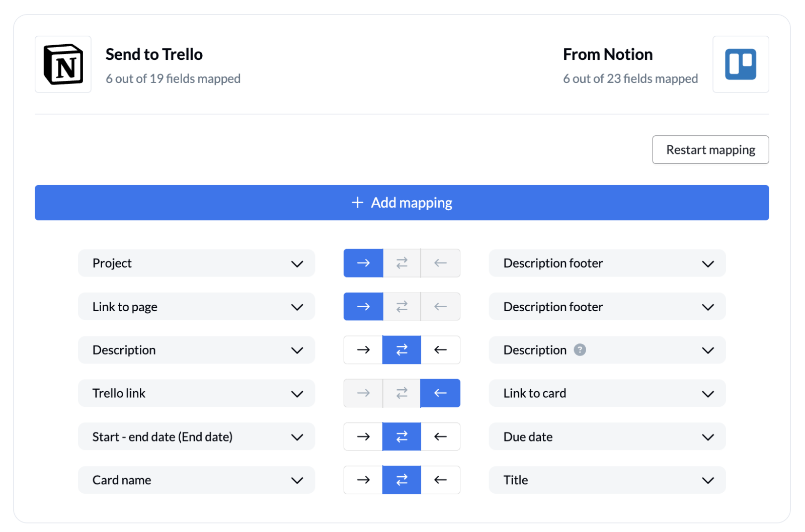Click the right arrow on the Trello link row

pos(363,393)
